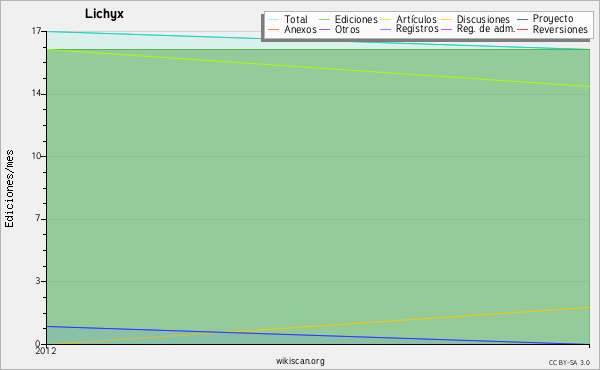Click the 17 y-axis tick label
This screenshot has width=600, height=370.
point(36,31)
